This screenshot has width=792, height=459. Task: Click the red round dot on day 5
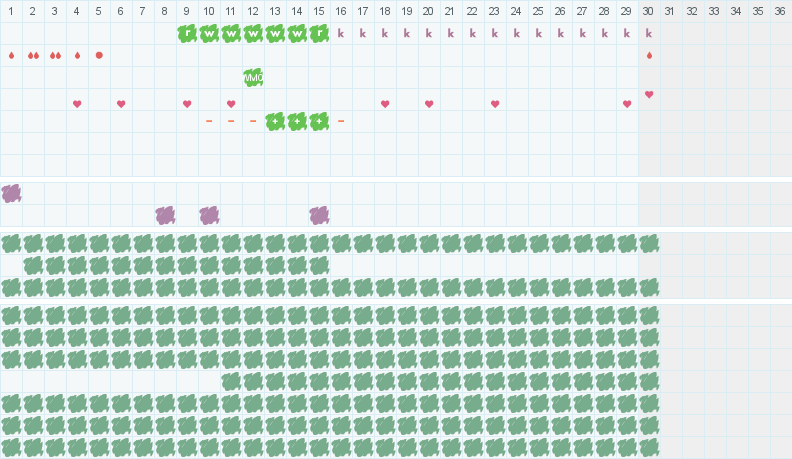click(99, 55)
